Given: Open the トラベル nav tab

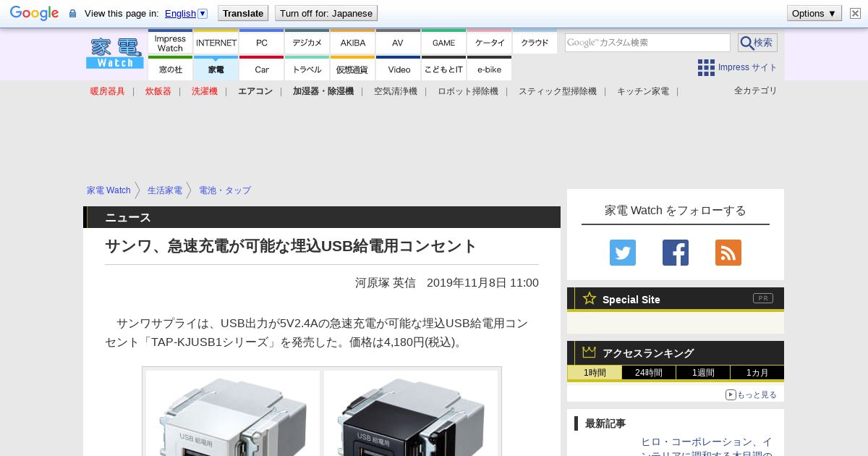Looking at the screenshot, I should point(307,69).
